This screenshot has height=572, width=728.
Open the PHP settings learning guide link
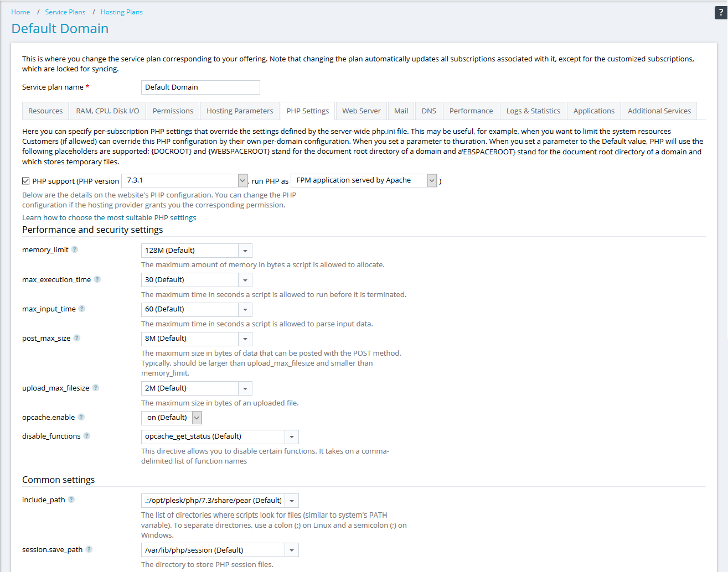click(x=109, y=217)
